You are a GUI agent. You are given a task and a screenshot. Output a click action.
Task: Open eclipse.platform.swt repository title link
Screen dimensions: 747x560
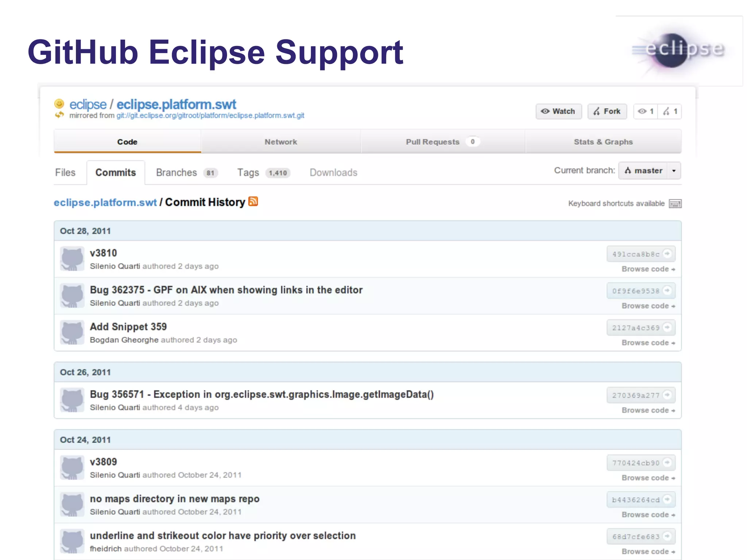point(176,104)
